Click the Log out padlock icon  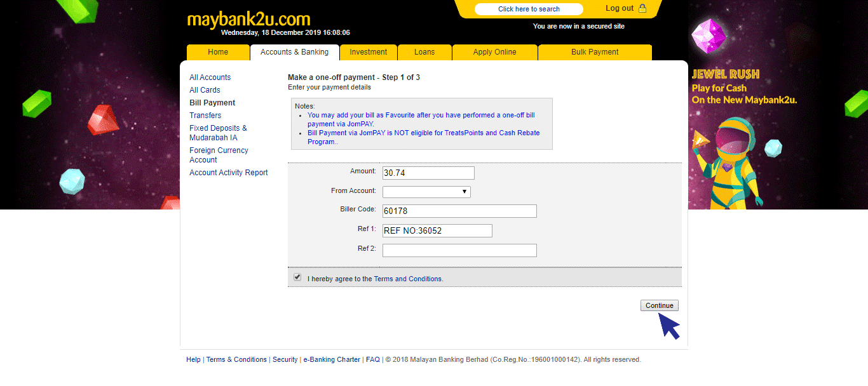pos(642,8)
